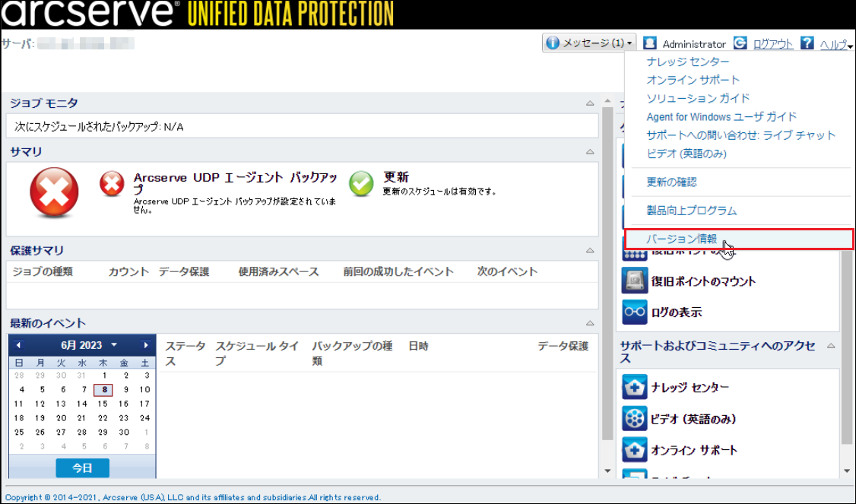Click オンライン サポート sidebar icon
Viewport: 856px width, 504px height.
click(x=634, y=450)
